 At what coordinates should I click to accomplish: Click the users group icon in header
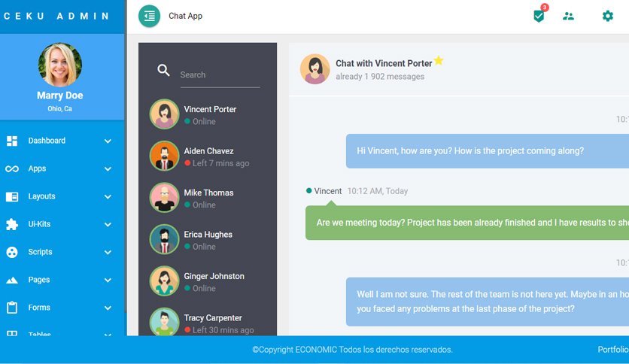coord(568,16)
